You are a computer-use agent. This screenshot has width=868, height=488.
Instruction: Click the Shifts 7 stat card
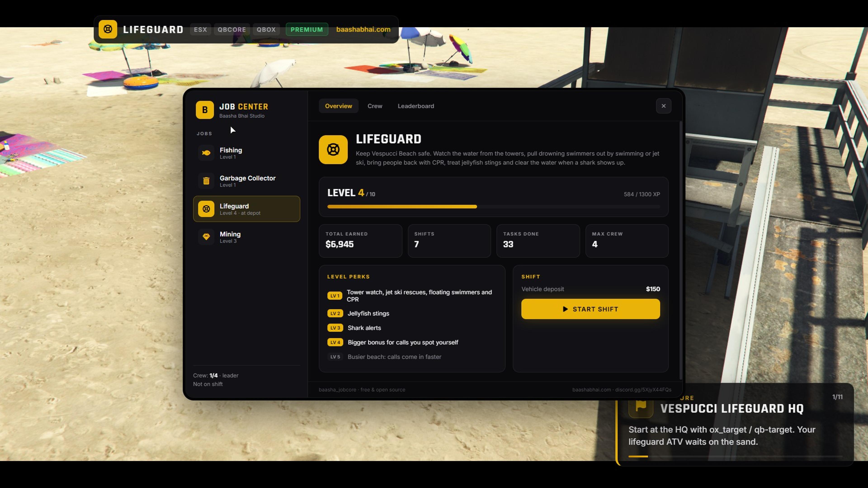point(449,241)
